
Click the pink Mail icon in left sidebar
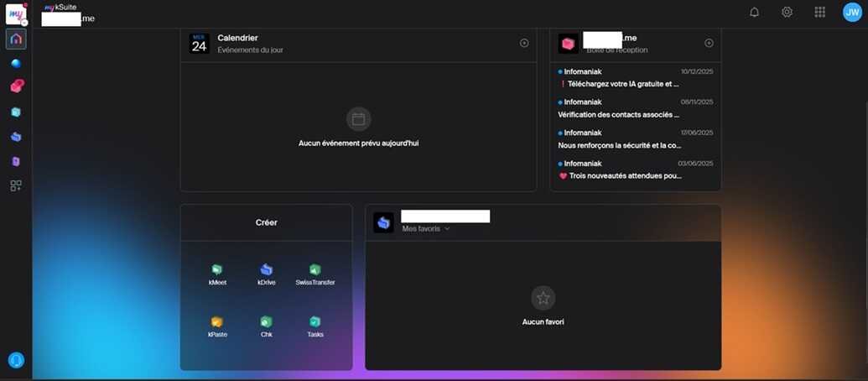16,86
